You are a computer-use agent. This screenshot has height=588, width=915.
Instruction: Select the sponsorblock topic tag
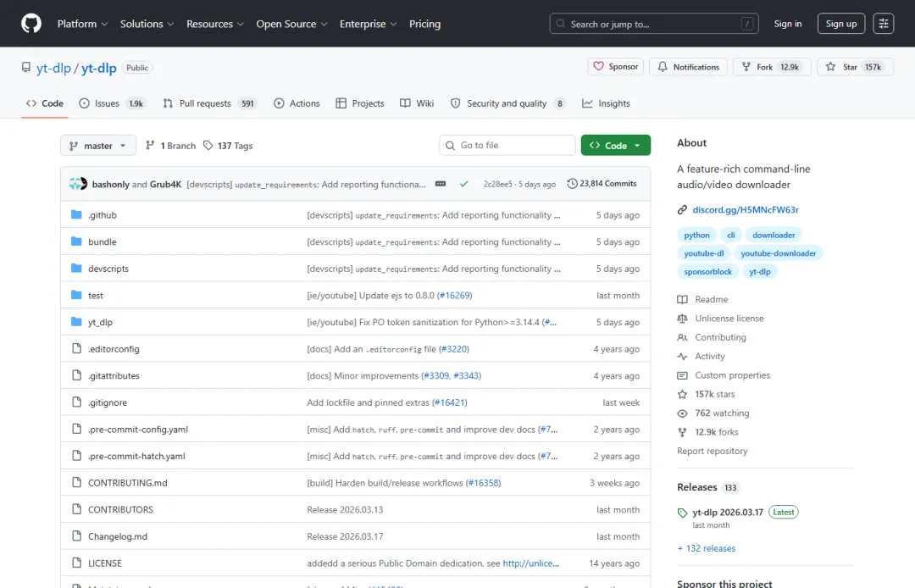(707, 271)
